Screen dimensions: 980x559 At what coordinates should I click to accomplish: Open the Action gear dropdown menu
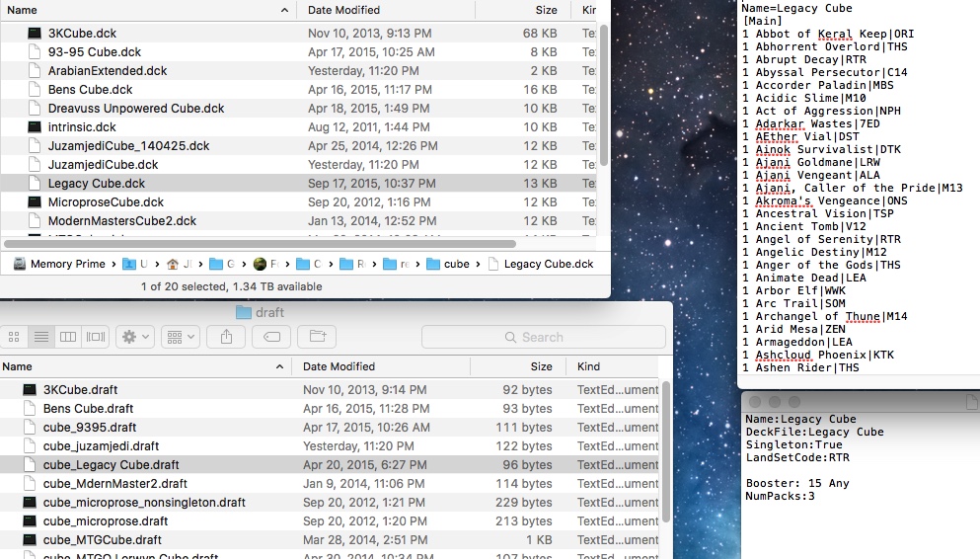[134, 337]
